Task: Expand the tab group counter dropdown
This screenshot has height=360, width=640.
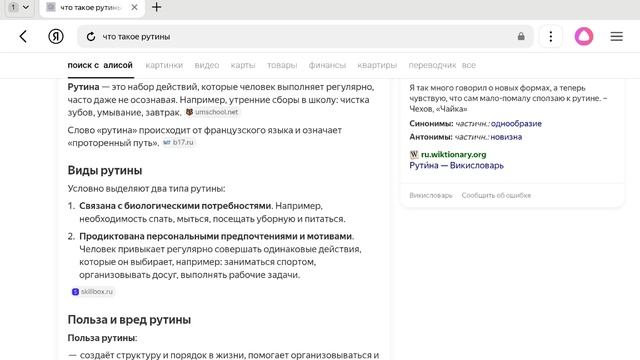Action: (19, 7)
